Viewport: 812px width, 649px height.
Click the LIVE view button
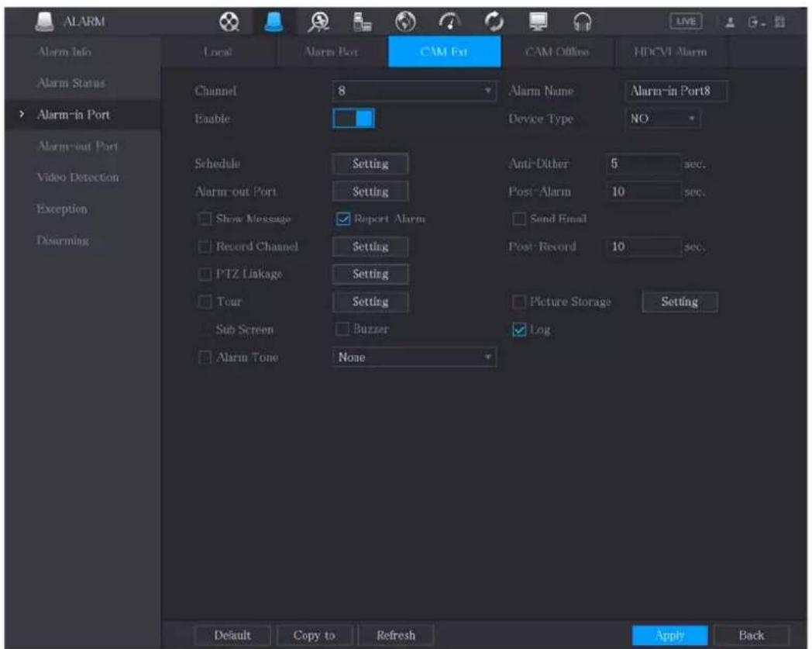686,21
